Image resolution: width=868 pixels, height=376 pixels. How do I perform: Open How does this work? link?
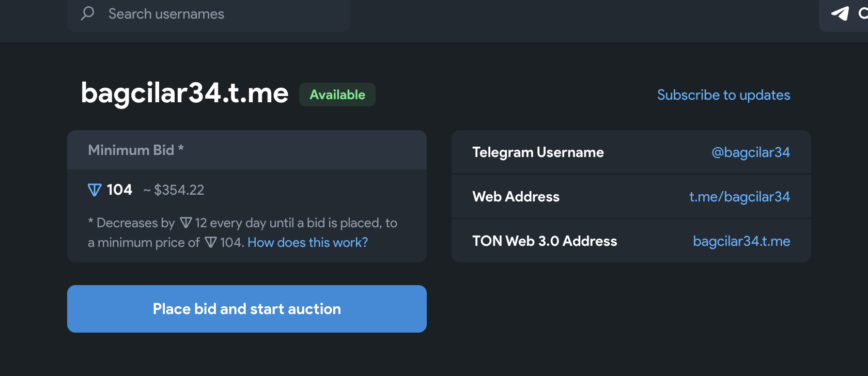(x=308, y=242)
